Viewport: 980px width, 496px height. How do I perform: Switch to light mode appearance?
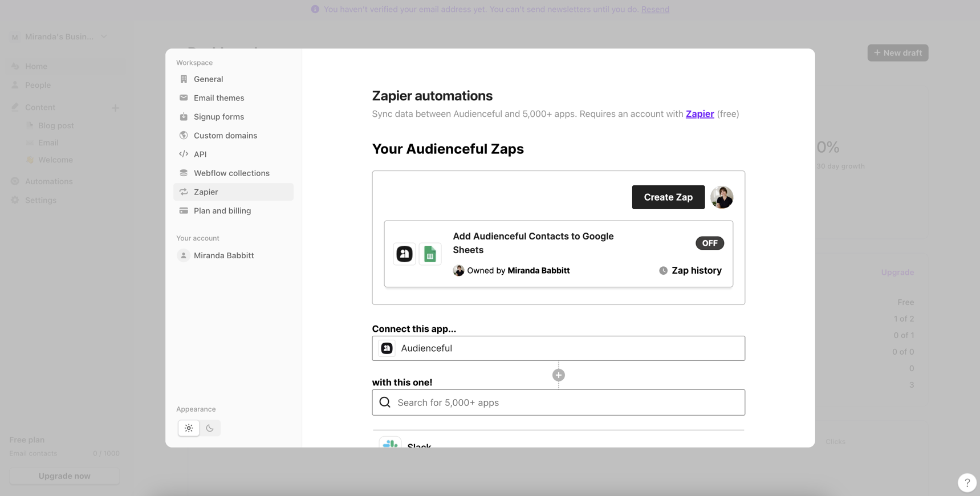189,428
